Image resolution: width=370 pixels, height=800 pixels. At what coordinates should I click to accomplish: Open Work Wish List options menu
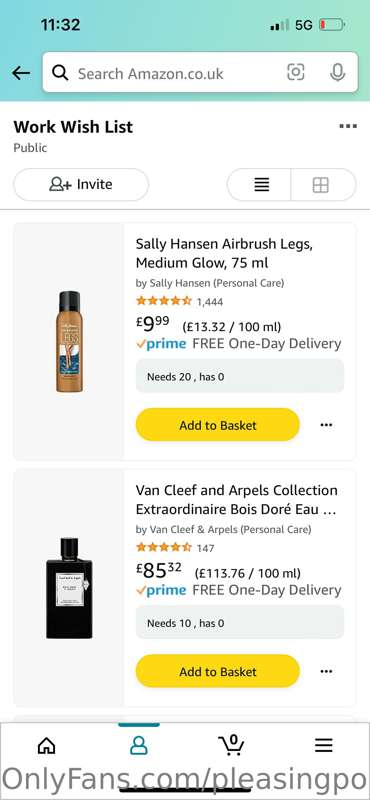tap(348, 126)
